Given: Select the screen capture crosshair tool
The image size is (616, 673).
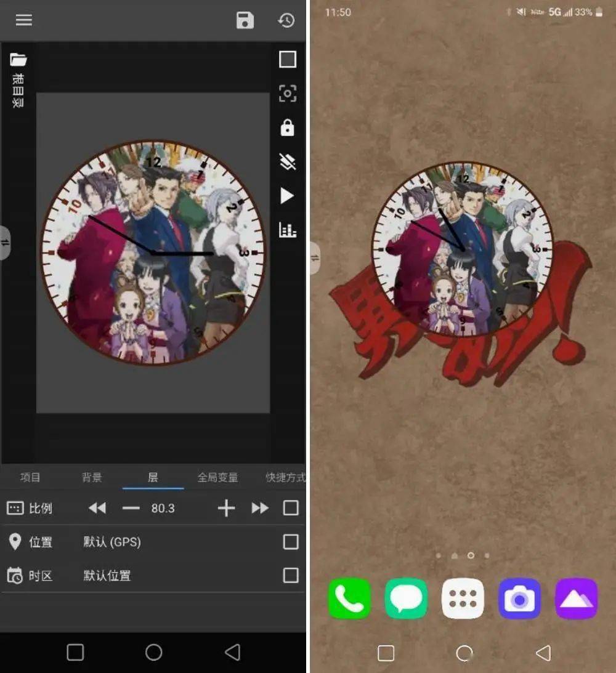Looking at the screenshot, I should 287,94.
